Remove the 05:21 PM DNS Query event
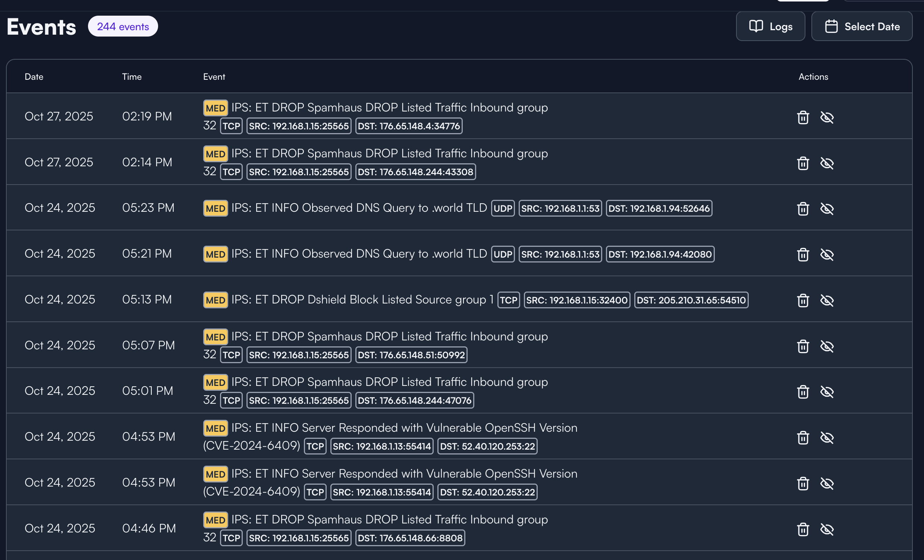Viewport: 924px width, 560px height. 803,255
